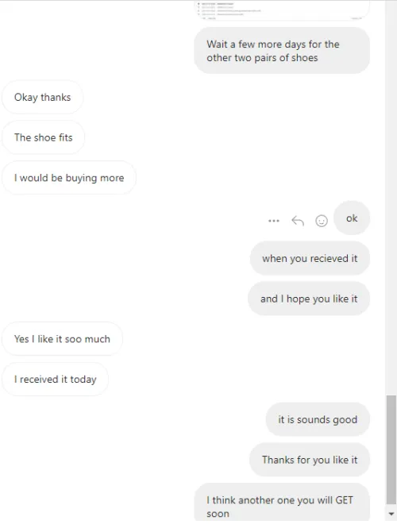Viewport: 397px width, 532px height.
Task: Click the "Yes I like it soo much" message
Action: click(62, 339)
